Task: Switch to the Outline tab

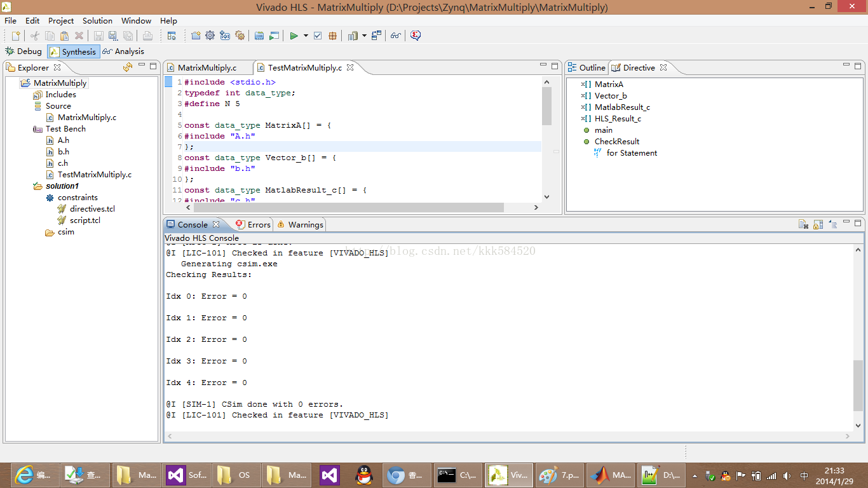Action: click(587, 67)
